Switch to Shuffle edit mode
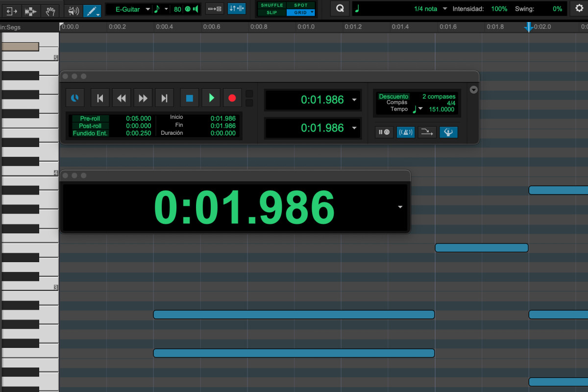 (272, 5)
